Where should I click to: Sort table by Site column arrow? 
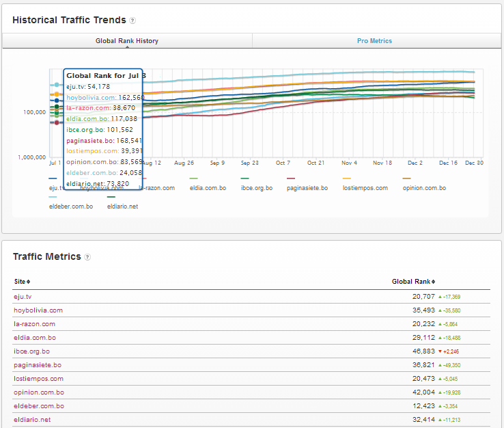click(x=28, y=282)
